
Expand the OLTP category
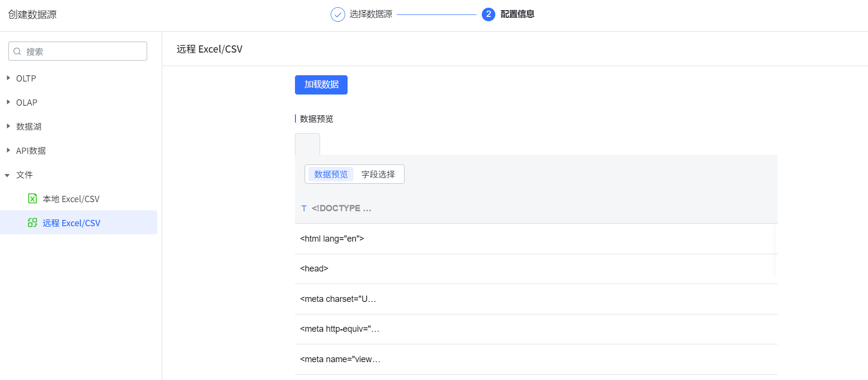tap(8, 78)
